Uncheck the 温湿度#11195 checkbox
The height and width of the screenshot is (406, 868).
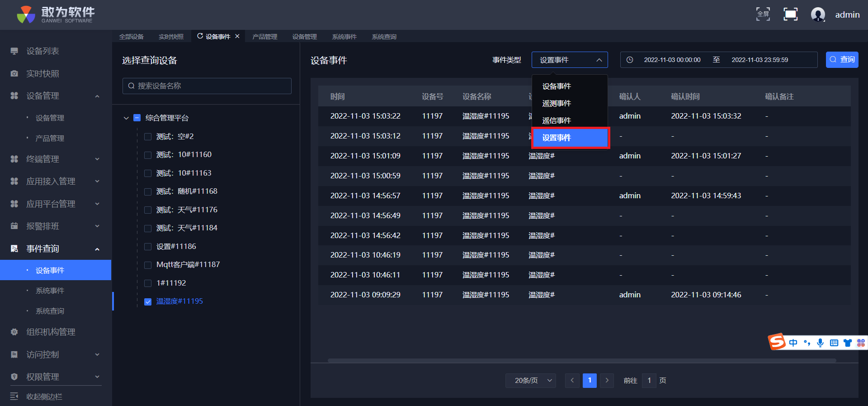(x=148, y=301)
